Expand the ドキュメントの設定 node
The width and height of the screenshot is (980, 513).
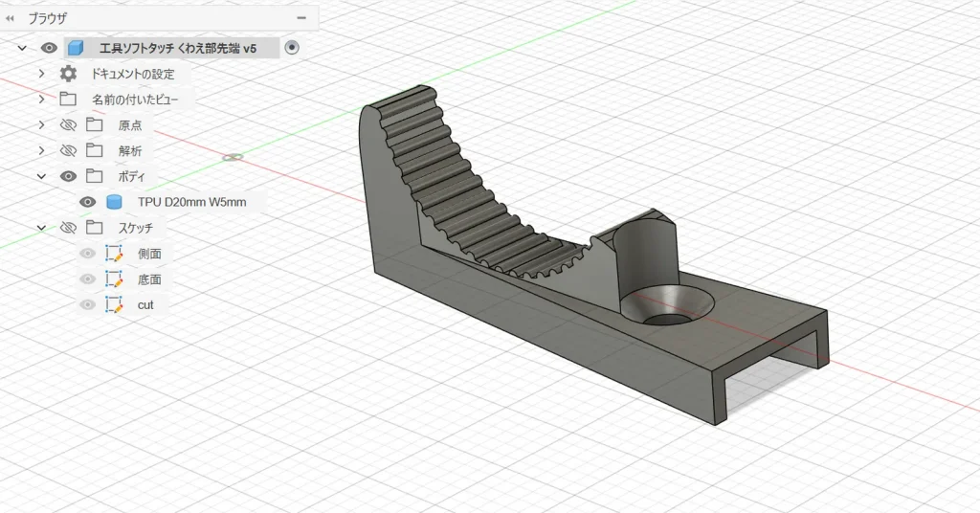(x=41, y=74)
